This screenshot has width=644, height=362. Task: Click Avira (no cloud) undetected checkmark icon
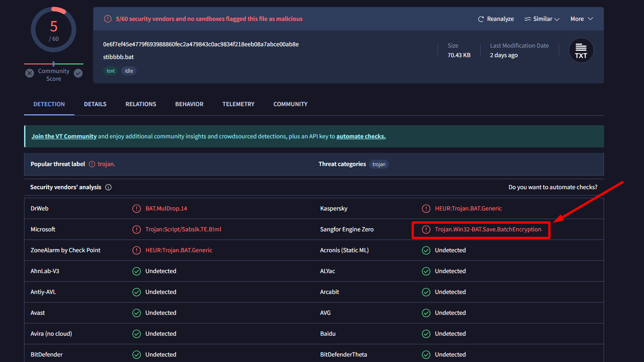pos(137,334)
